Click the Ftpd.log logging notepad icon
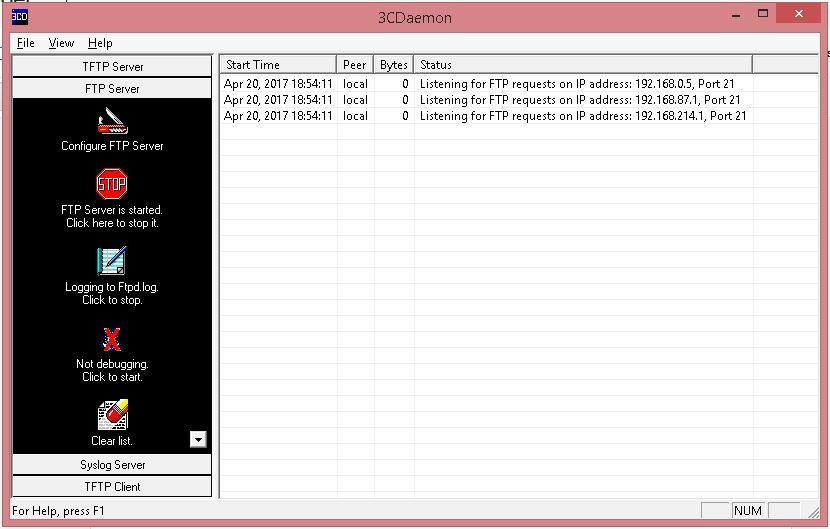Screen dimensions: 830x529 point(112,261)
